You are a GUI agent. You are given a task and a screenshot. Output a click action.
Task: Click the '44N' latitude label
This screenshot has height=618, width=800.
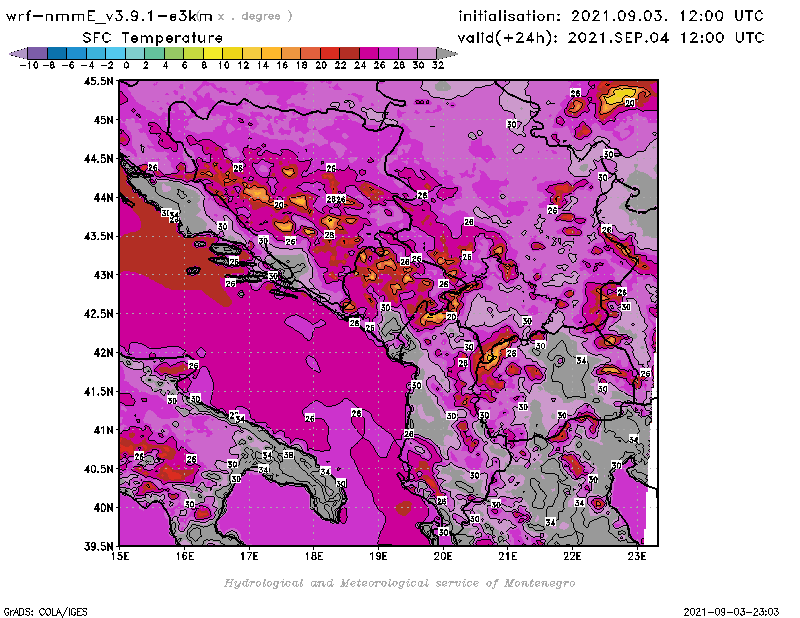coord(103,197)
